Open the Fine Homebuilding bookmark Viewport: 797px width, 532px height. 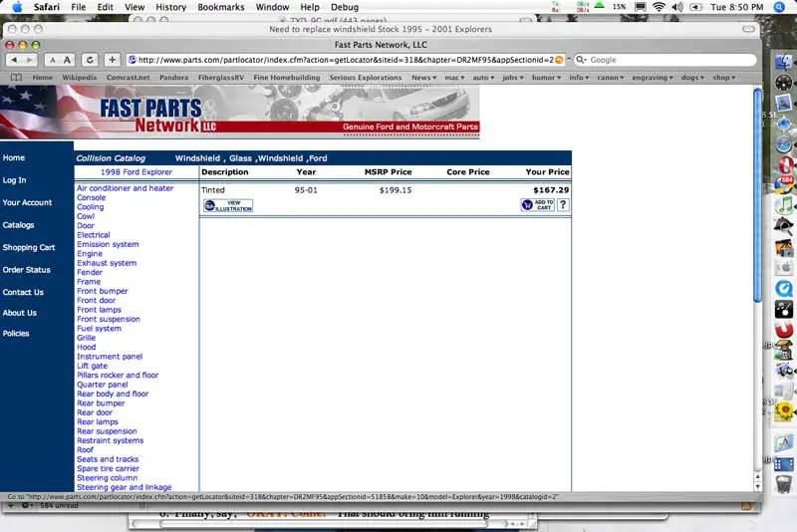pos(287,78)
